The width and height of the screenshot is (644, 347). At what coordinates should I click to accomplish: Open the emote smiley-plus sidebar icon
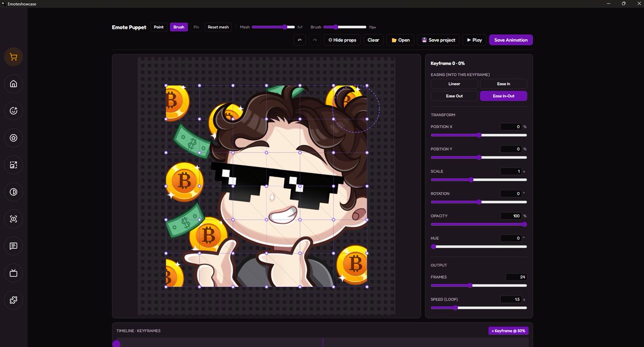(13, 111)
